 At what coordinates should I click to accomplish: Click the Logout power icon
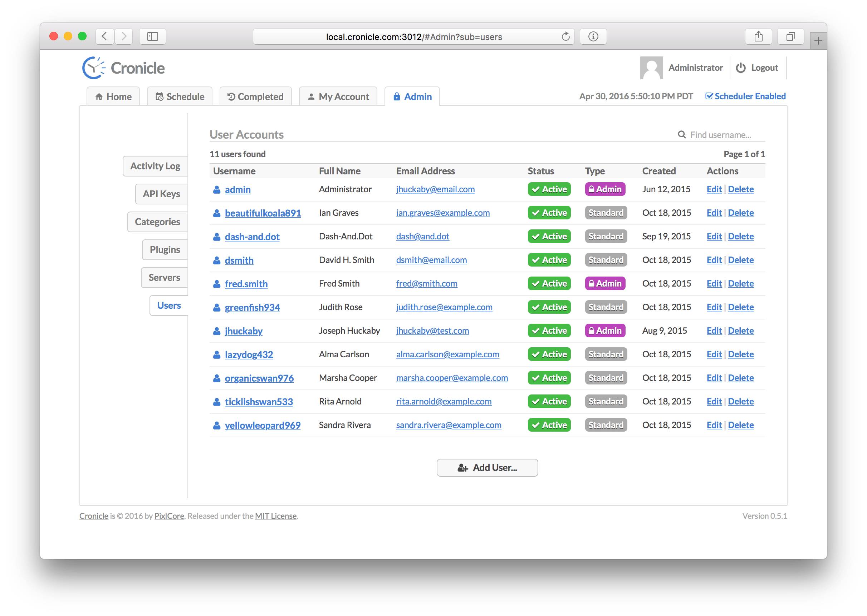[740, 68]
